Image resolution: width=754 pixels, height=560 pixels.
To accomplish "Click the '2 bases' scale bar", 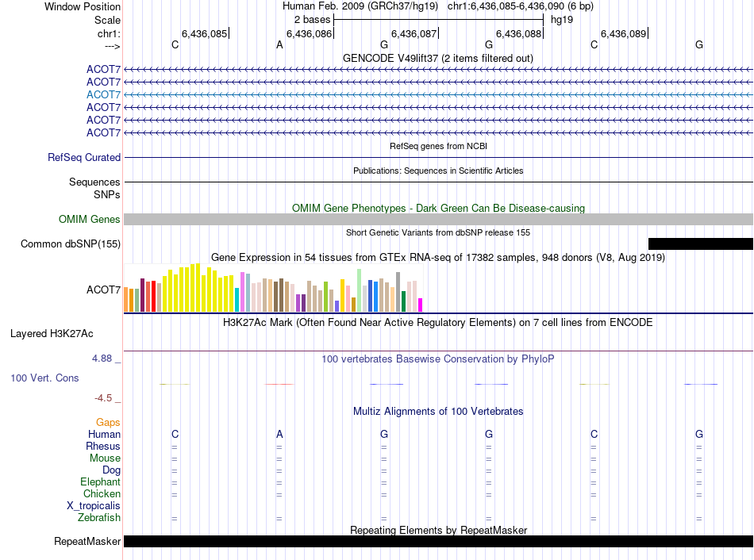I will point(438,20).
